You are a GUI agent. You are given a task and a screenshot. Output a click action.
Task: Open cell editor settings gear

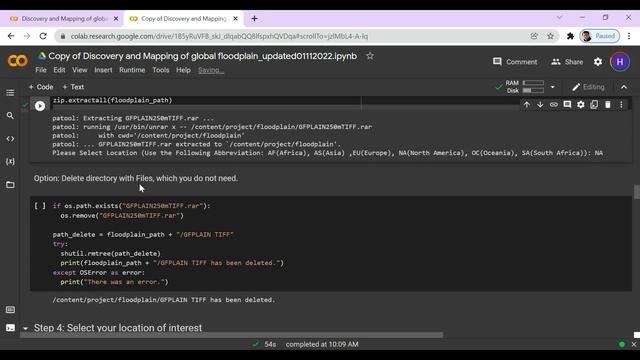click(x=580, y=105)
